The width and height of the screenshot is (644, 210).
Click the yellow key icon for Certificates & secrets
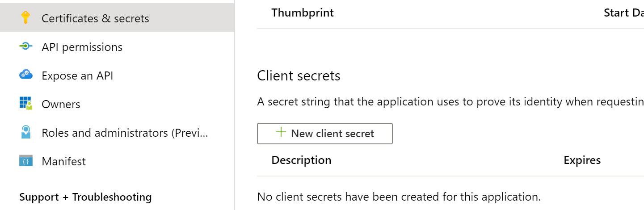tap(25, 17)
